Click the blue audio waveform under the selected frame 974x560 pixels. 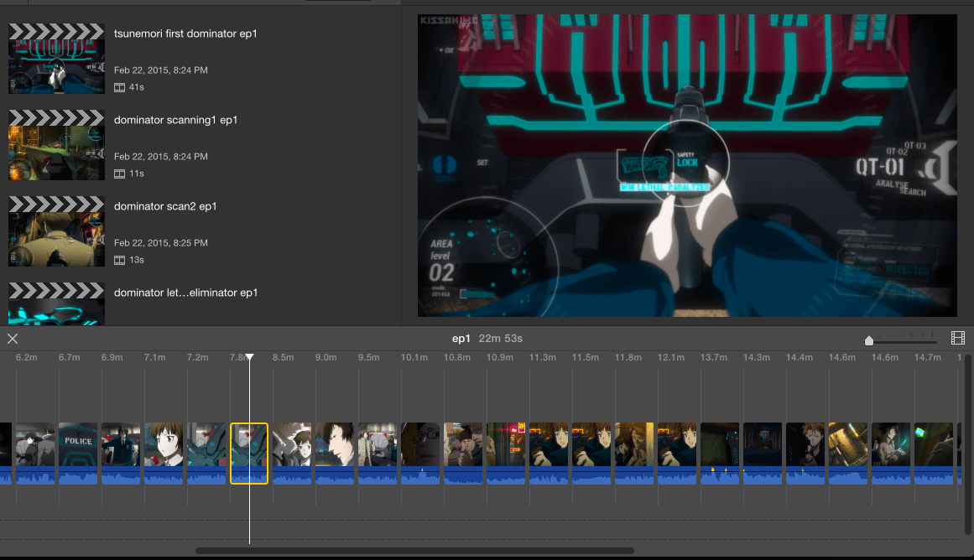click(249, 478)
